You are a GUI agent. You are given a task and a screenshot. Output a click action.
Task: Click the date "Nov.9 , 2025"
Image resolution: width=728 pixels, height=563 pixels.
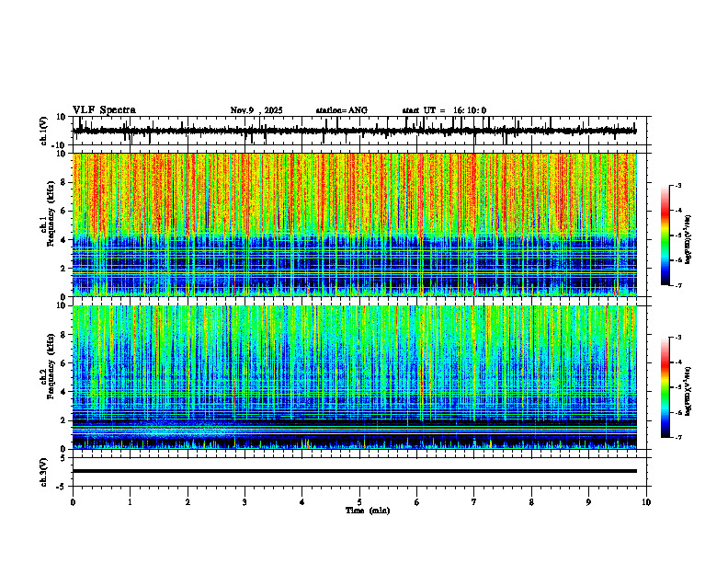[256, 110]
